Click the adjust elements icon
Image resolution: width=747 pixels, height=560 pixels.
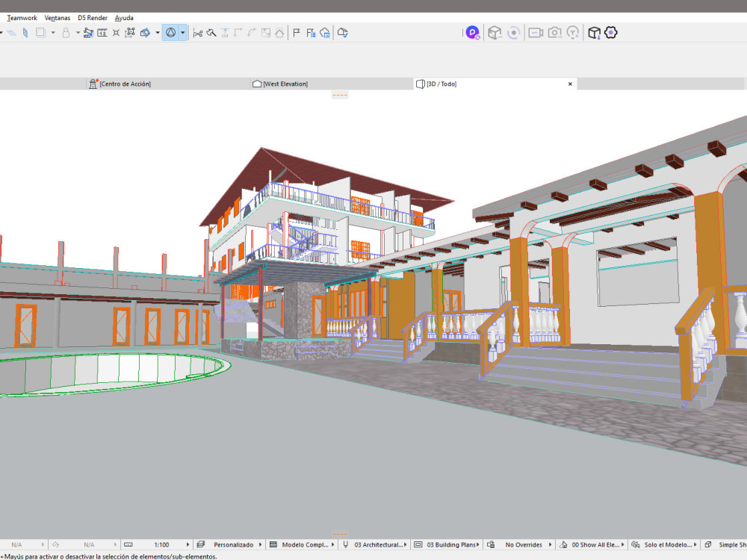point(225,33)
